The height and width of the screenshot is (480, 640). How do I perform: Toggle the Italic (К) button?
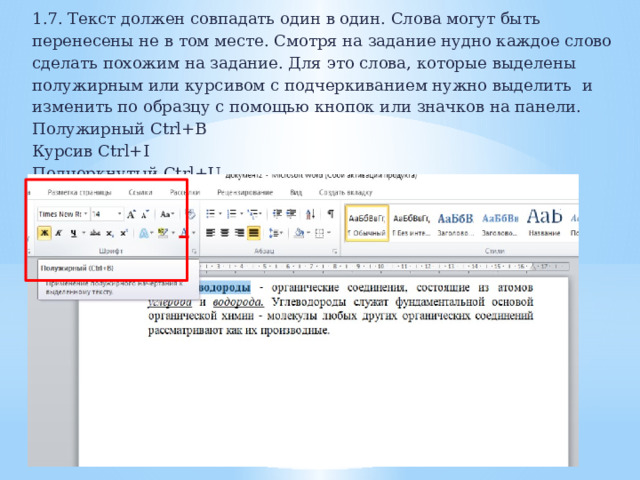click(x=58, y=233)
